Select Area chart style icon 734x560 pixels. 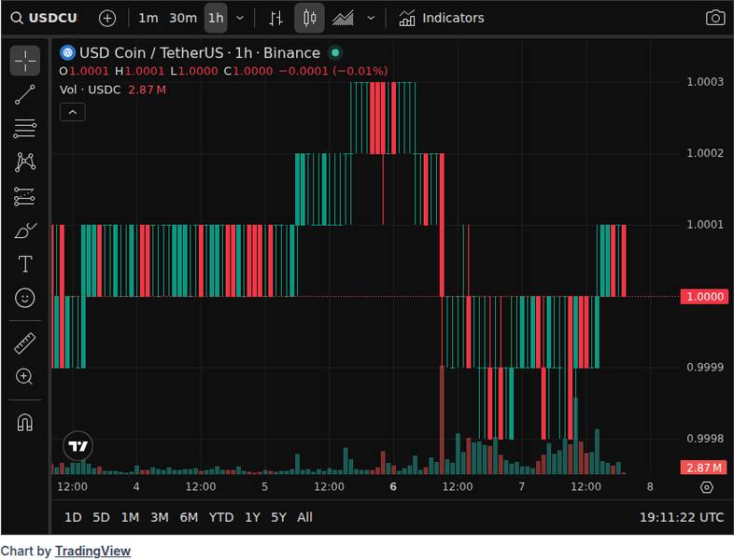pyautogui.click(x=343, y=19)
